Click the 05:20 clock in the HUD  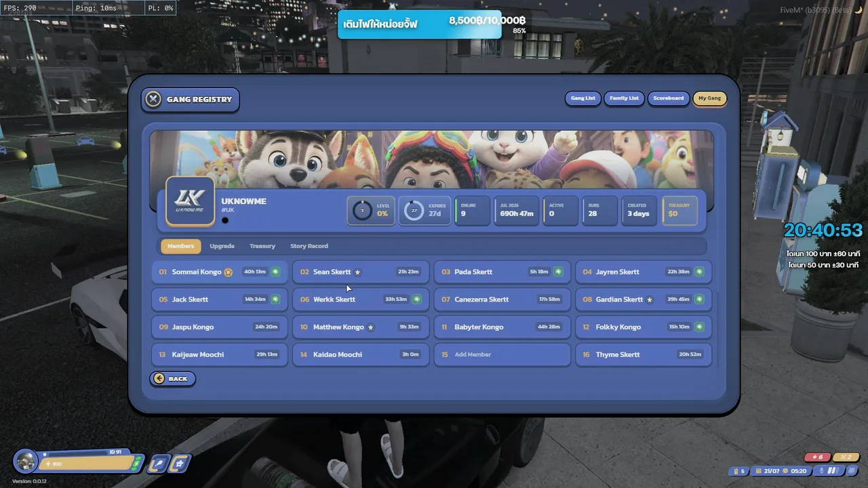[799, 471]
